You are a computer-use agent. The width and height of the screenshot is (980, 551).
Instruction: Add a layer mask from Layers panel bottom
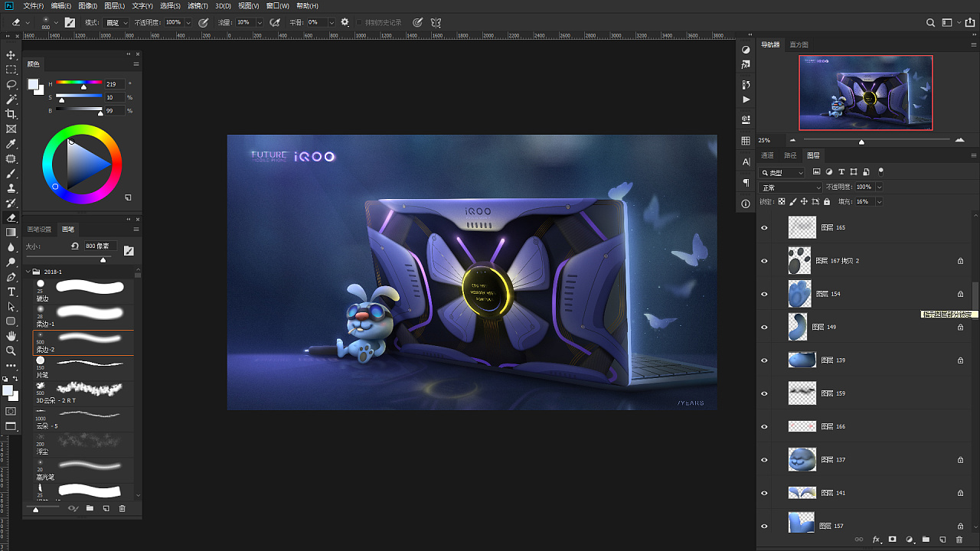click(893, 540)
